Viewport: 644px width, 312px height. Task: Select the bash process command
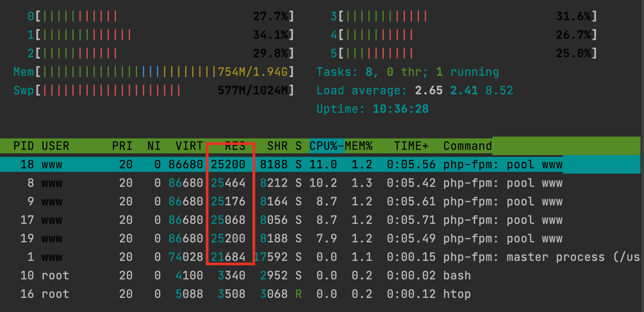click(x=457, y=275)
